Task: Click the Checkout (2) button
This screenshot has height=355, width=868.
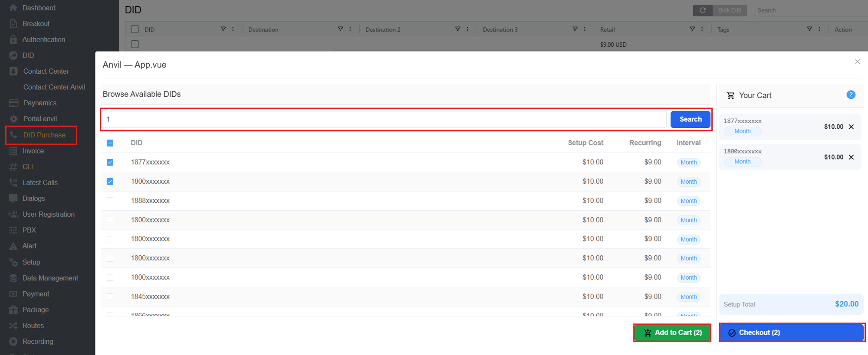Action: pos(792,332)
